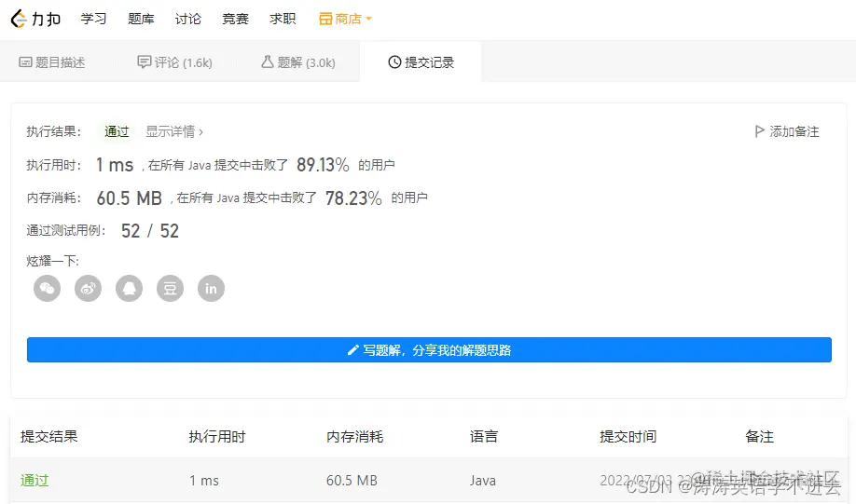Expand the 商店 dropdown
Image resolution: width=856 pixels, height=504 pixels.
346,19
